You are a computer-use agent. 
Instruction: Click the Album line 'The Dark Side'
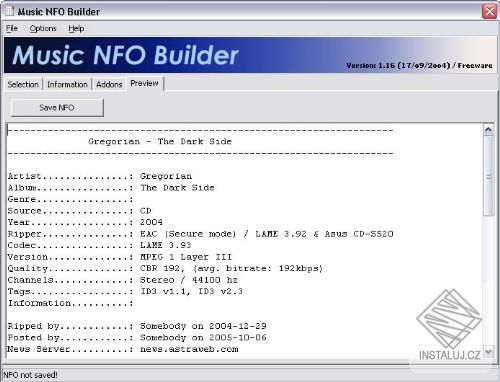tap(111, 188)
